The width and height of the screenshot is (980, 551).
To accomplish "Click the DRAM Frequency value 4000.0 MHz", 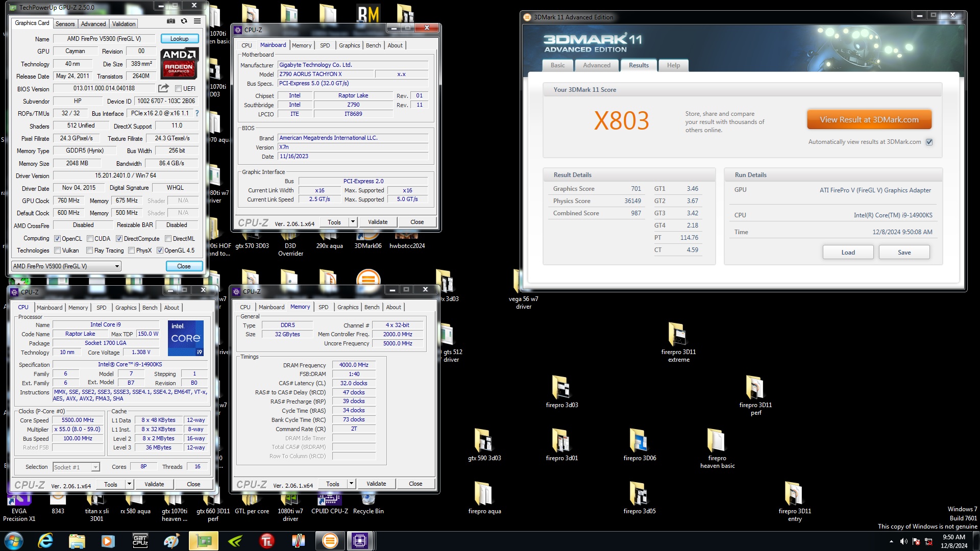I will [354, 365].
